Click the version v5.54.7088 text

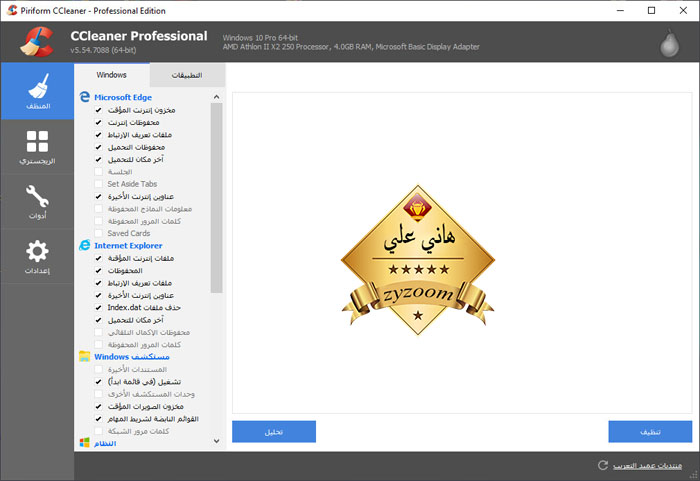[x=103, y=50]
